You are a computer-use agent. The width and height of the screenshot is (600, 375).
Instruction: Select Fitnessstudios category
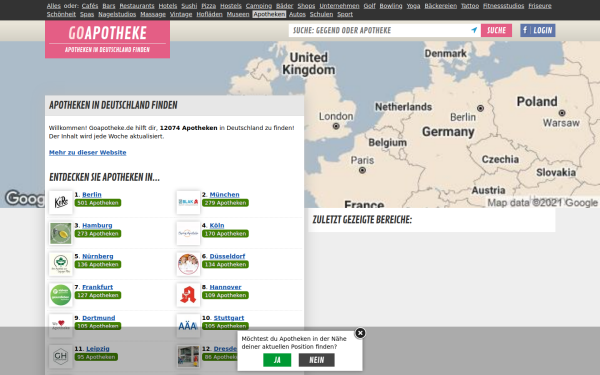pos(503,6)
